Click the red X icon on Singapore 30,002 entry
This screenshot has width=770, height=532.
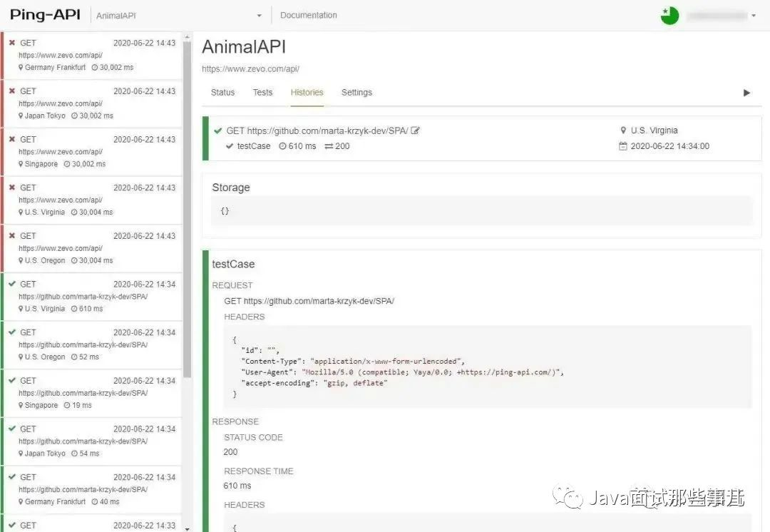[x=12, y=139]
